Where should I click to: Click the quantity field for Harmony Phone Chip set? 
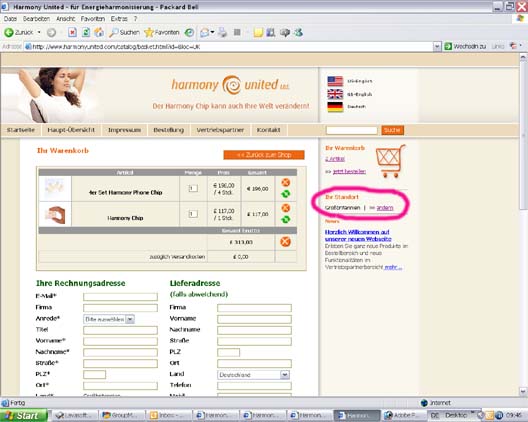(193, 188)
